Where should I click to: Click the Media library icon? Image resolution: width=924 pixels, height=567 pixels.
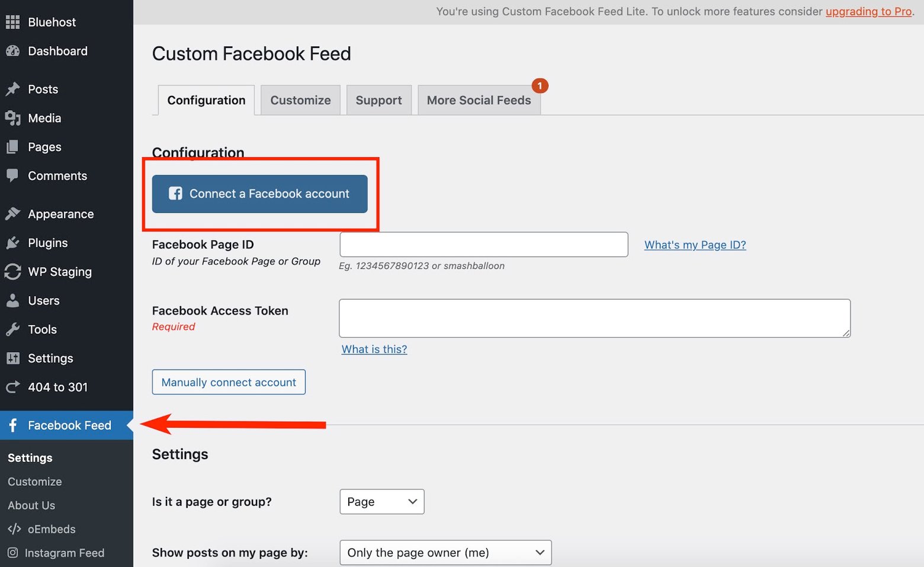tap(13, 118)
